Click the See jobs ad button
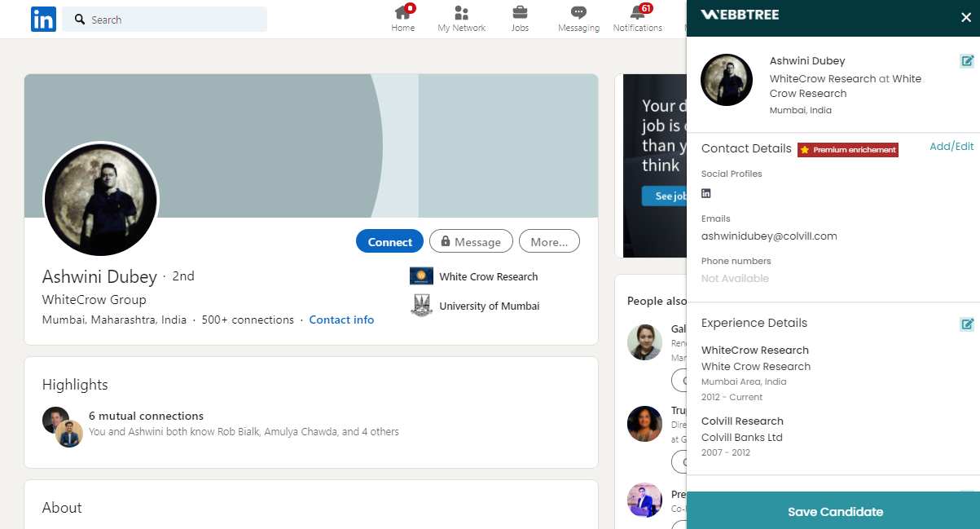 click(x=665, y=196)
